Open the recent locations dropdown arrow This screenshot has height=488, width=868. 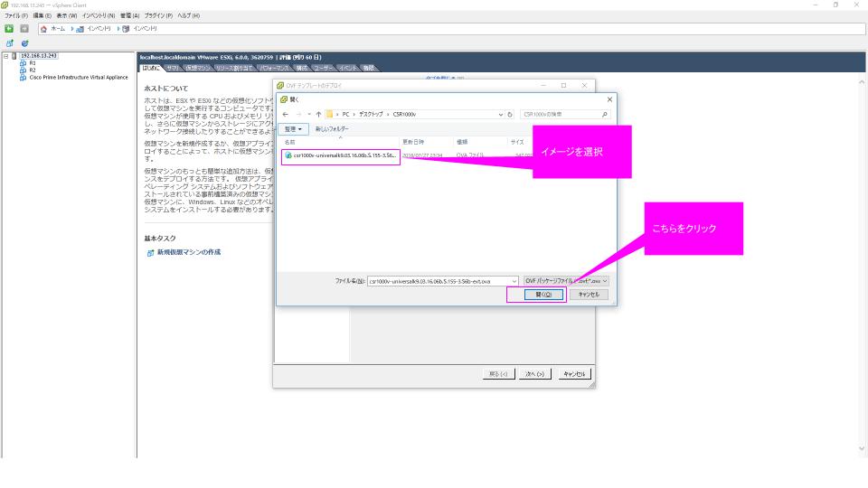(309, 115)
